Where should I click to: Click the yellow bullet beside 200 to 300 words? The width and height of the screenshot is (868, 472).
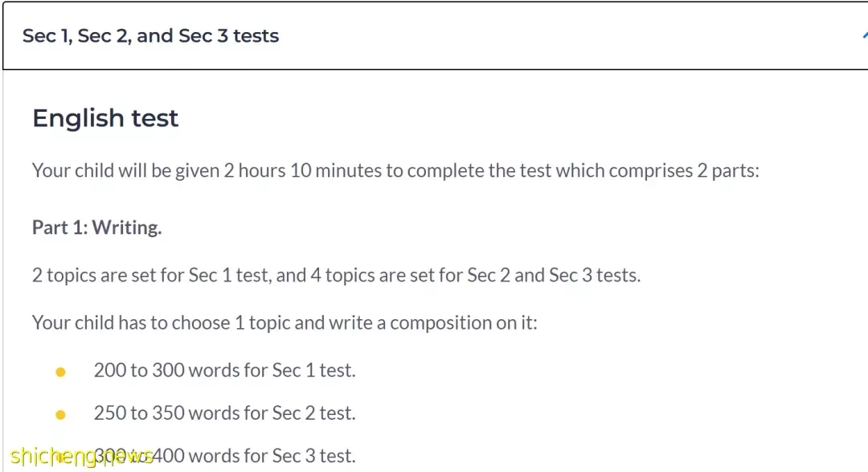tap(60, 371)
